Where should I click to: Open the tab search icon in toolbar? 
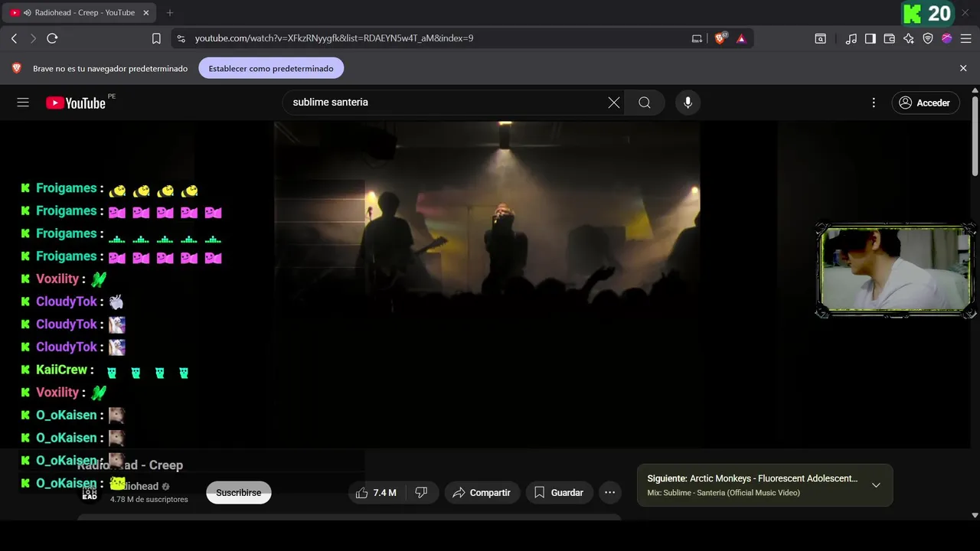point(820,38)
